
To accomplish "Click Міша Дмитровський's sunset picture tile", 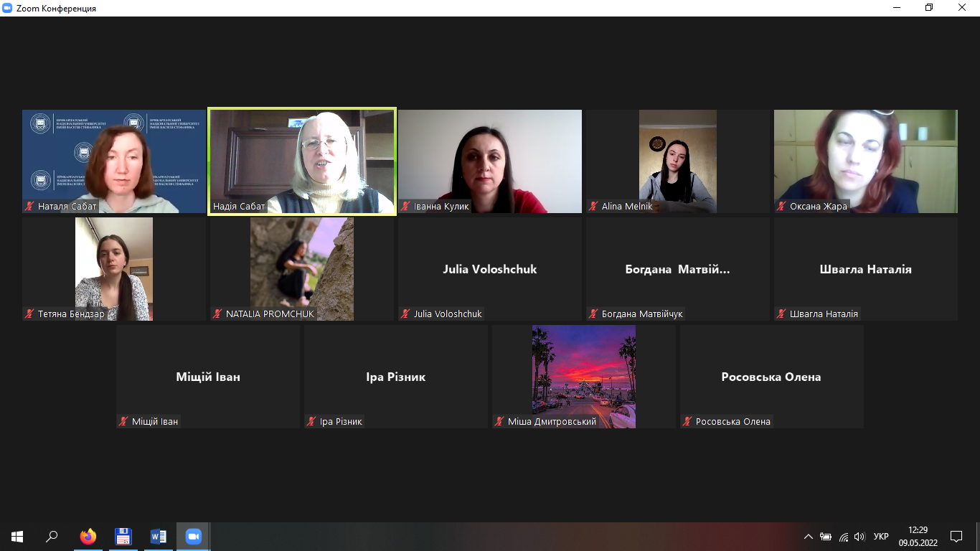I will 584,376.
